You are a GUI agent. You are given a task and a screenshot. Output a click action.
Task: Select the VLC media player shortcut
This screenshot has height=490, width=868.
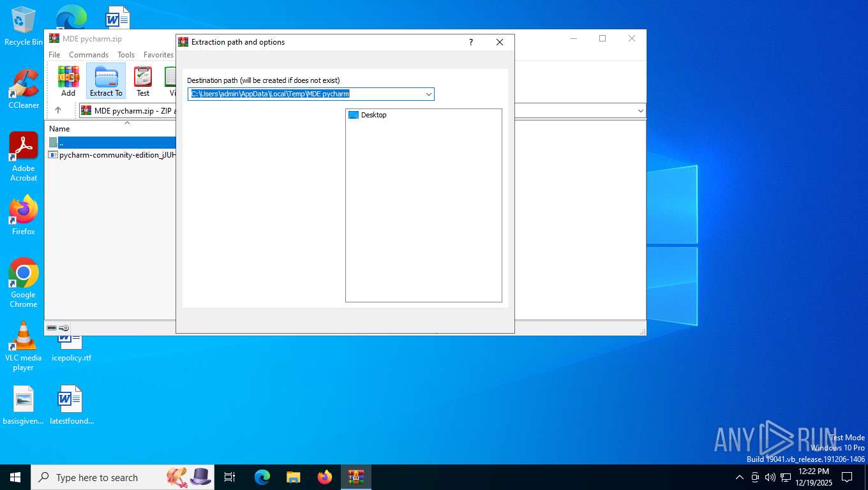coord(24,346)
